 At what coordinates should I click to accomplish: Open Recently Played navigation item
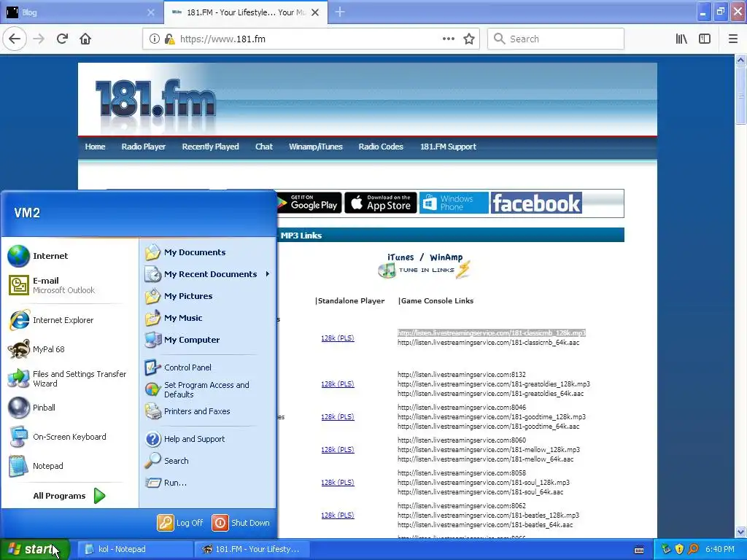click(x=211, y=147)
